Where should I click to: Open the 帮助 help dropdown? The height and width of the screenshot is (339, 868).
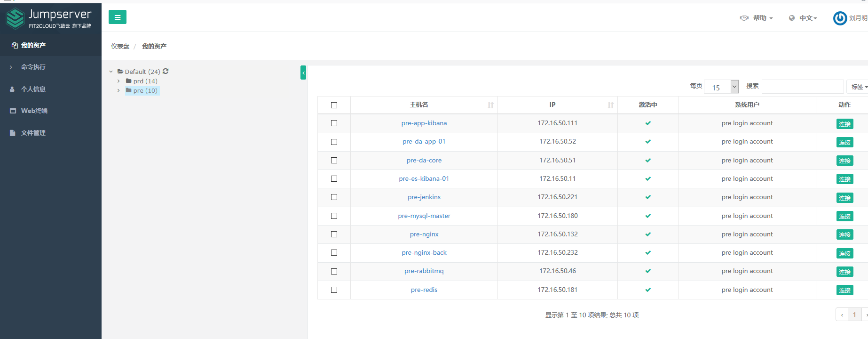coord(763,18)
